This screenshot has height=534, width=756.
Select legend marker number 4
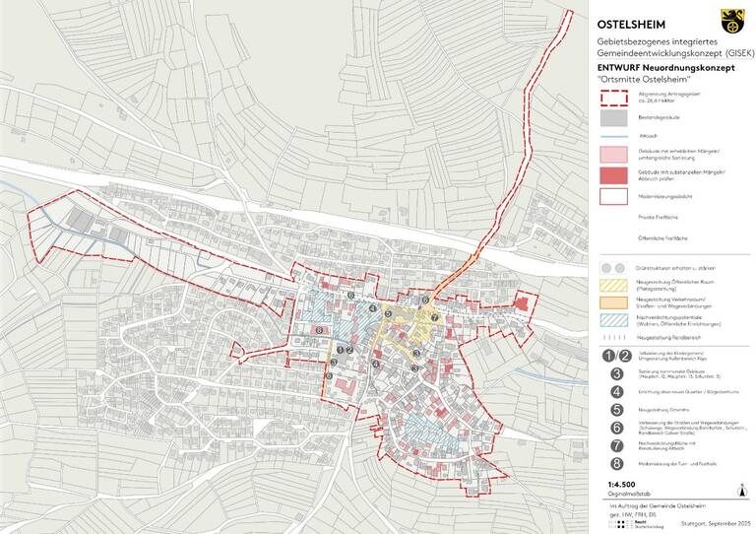616,392
